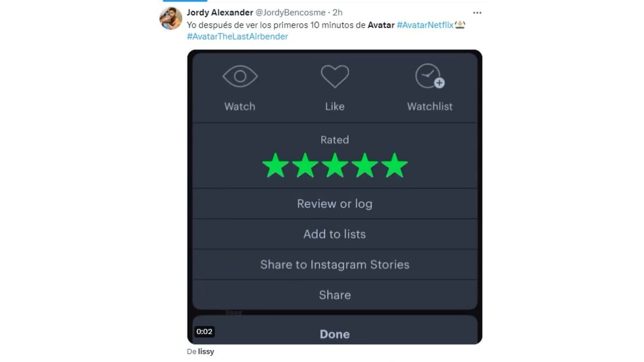This screenshot has width=644, height=362.
Task: Open the #AvatarTheLastAirbender hashtag link
Action: tap(237, 36)
